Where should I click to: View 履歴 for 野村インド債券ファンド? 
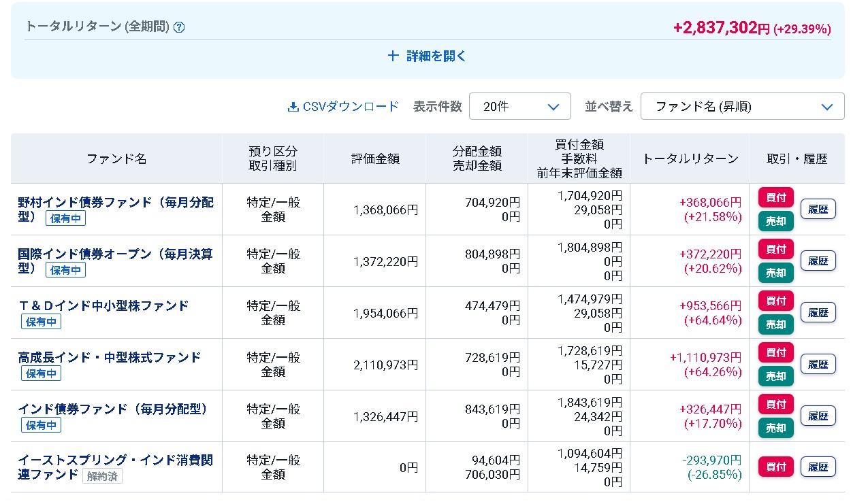[818, 209]
